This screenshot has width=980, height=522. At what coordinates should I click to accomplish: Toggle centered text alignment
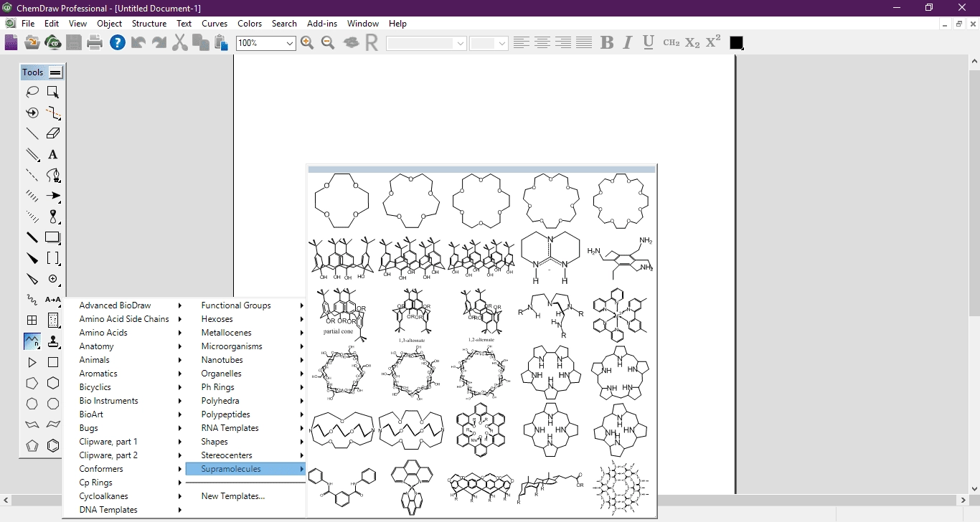click(x=542, y=43)
